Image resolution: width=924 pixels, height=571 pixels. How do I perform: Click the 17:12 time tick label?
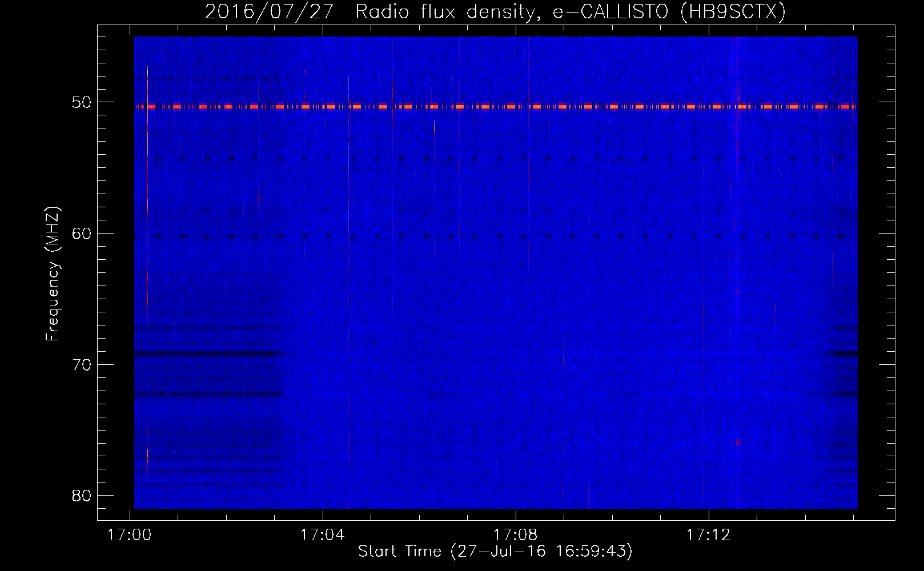tap(709, 534)
